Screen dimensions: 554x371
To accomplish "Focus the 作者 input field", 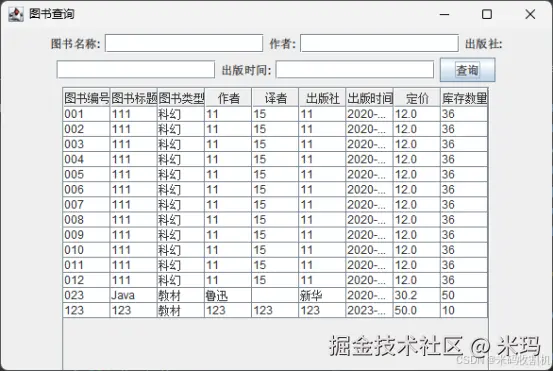I will click(x=379, y=43).
